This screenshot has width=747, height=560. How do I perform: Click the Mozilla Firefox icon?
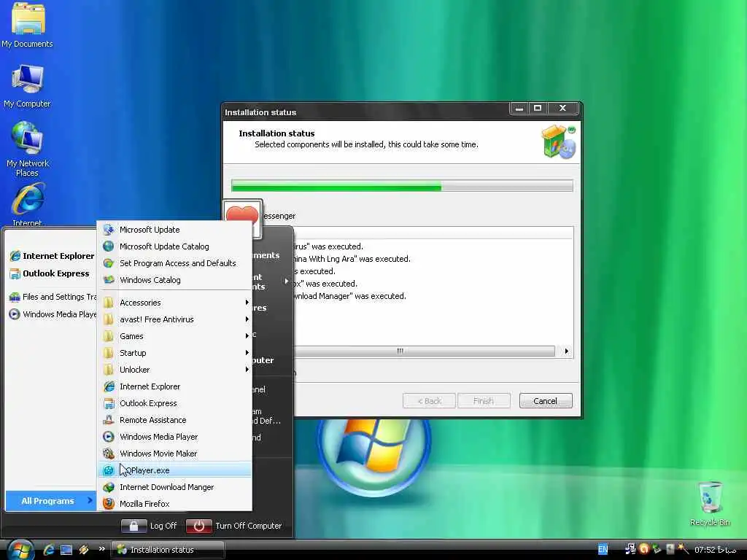109,504
